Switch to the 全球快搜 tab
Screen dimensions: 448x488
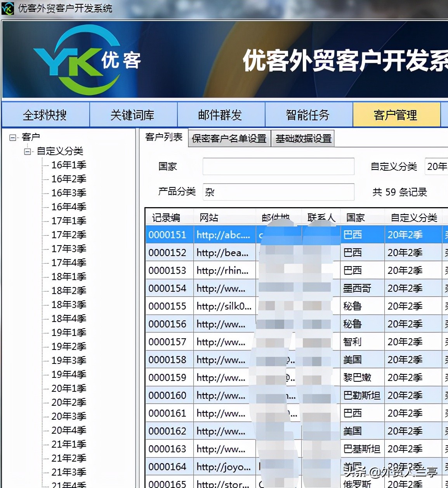point(45,114)
